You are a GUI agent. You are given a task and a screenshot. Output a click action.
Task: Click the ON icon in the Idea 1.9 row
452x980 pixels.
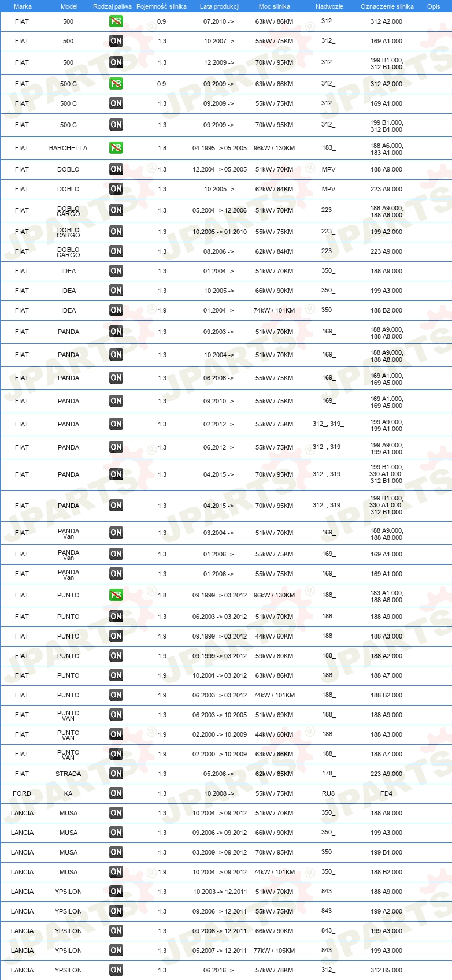click(x=116, y=310)
